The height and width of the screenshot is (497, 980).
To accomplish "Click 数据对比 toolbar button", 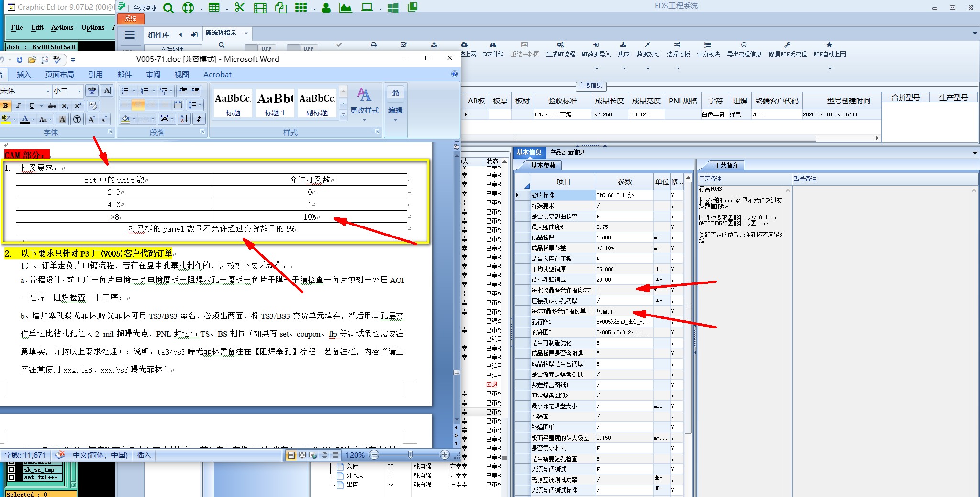I will click(648, 49).
